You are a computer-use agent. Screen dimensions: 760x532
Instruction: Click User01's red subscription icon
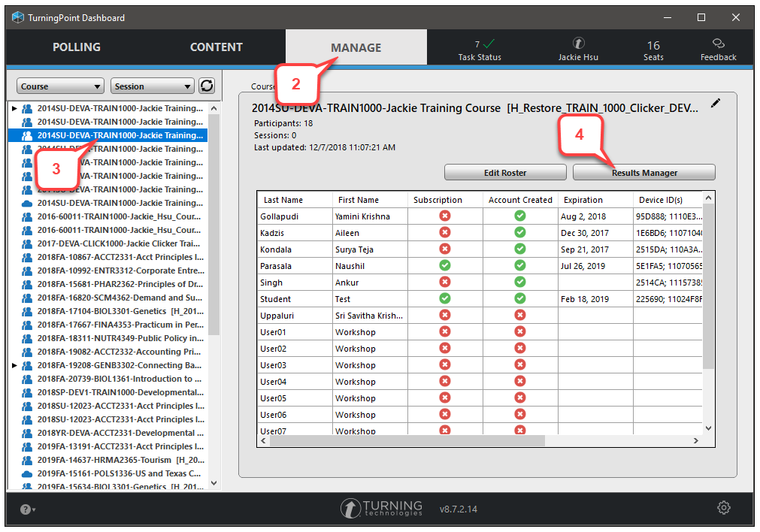coord(444,331)
